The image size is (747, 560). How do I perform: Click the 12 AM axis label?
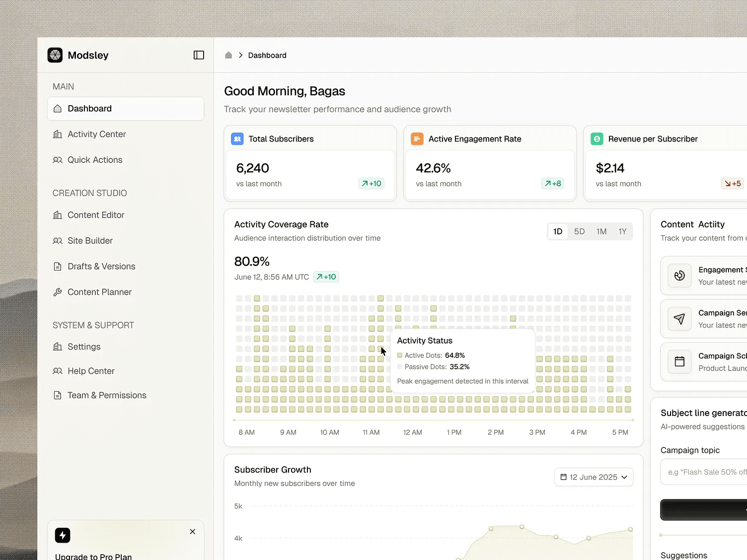tap(413, 432)
